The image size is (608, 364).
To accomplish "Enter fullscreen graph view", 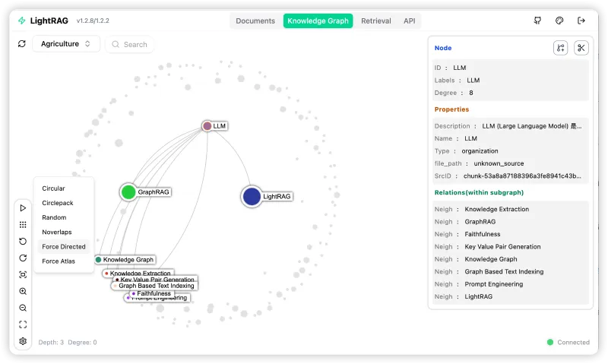I will (x=23, y=324).
